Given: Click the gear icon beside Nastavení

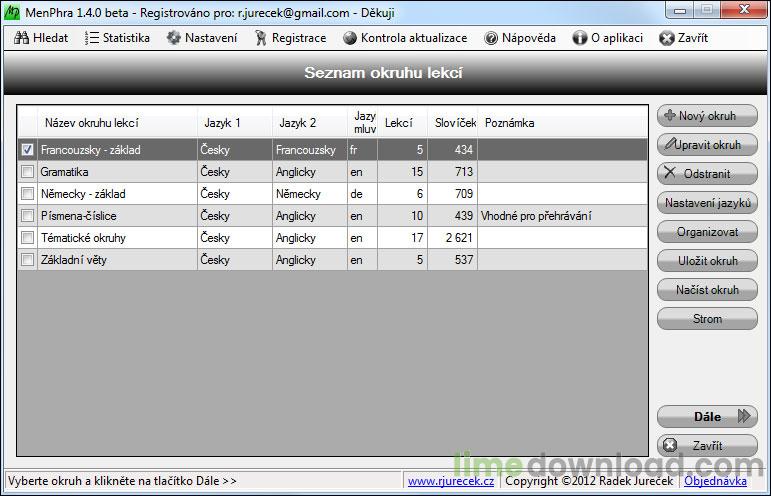Looking at the screenshot, I should pos(174,38).
